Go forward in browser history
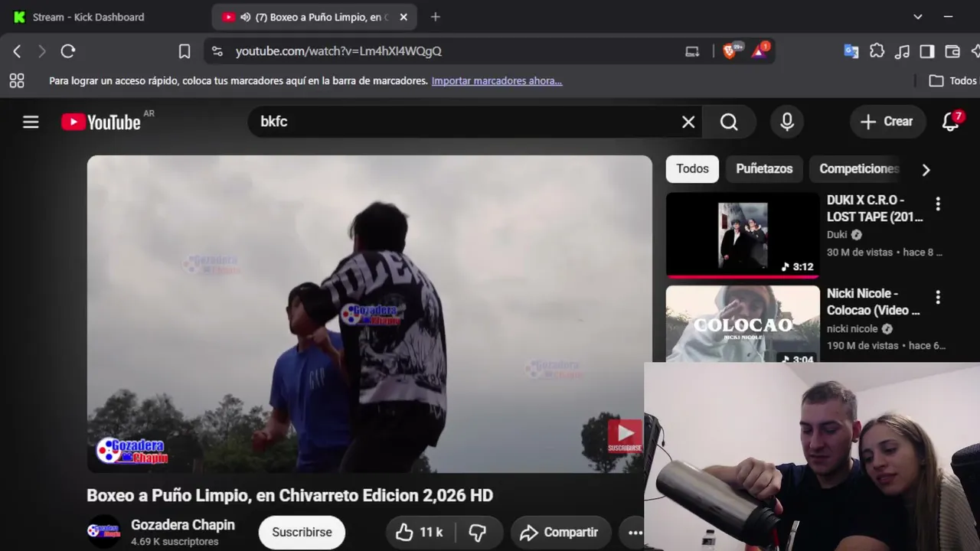 (42, 51)
